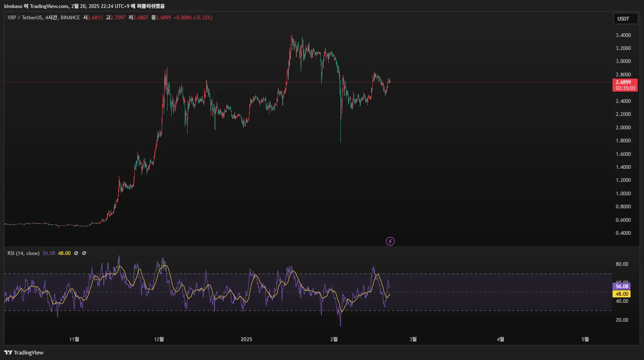Click the change value "+0.0086 (+0.32%)"
Viewport: 644px width, 360px height.
coord(193,18)
